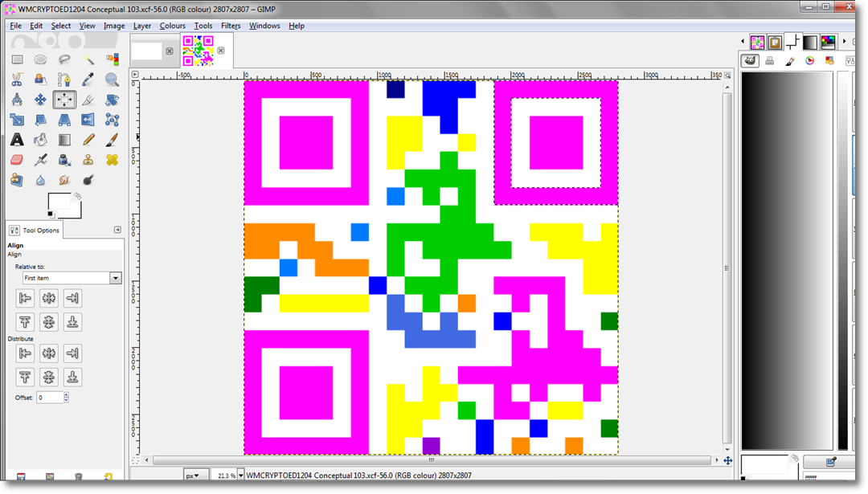
Task: Select the Blur/Sharpen droplet tool
Action: (40, 180)
